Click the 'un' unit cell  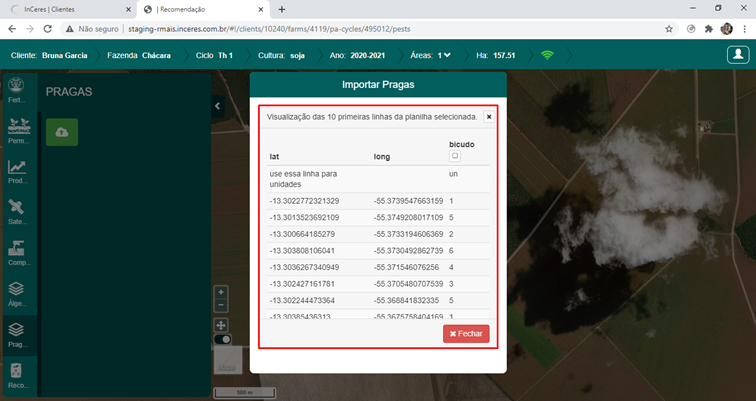pyautogui.click(x=453, y=174)
